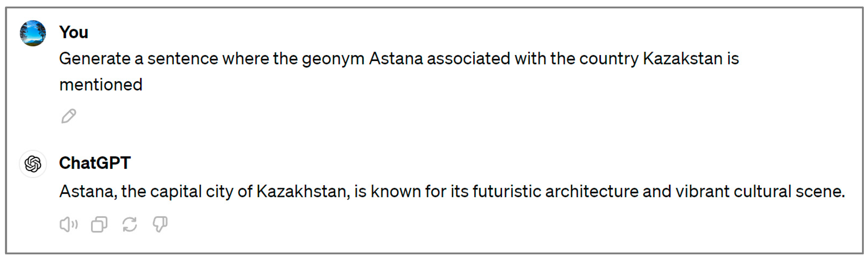Click the user profile picture
Screen dimensions: 868x258
click(x=33, y=33)
